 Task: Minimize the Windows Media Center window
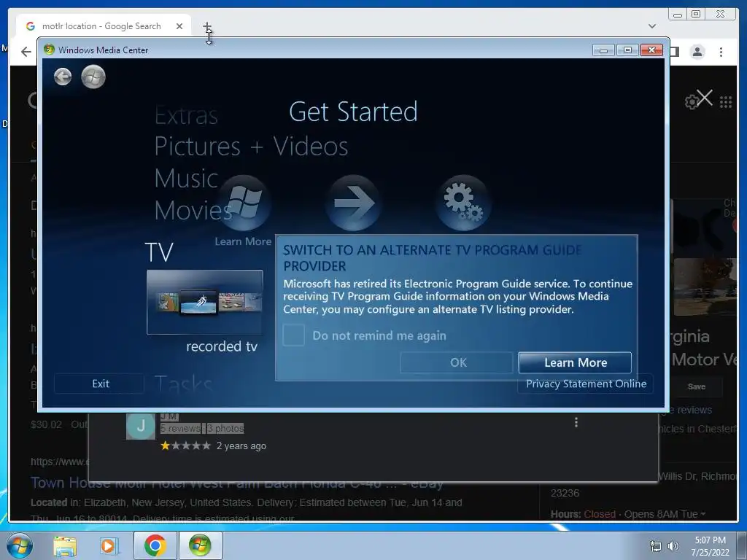604,50
